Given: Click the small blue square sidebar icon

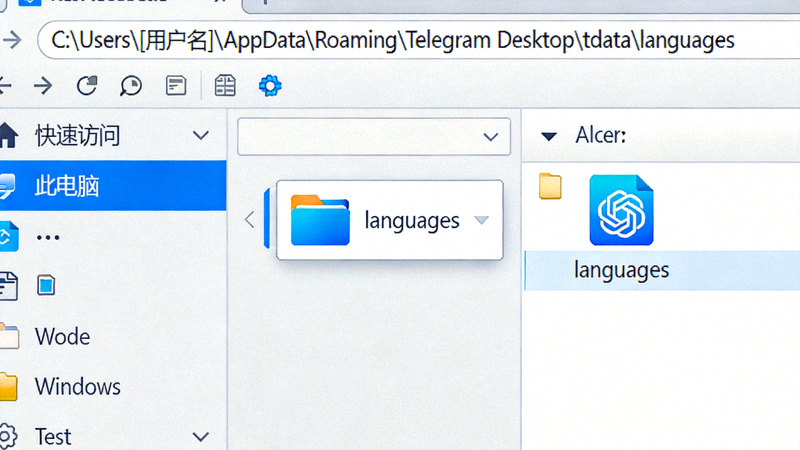Looking at the screenshot, I should [46, 285].
